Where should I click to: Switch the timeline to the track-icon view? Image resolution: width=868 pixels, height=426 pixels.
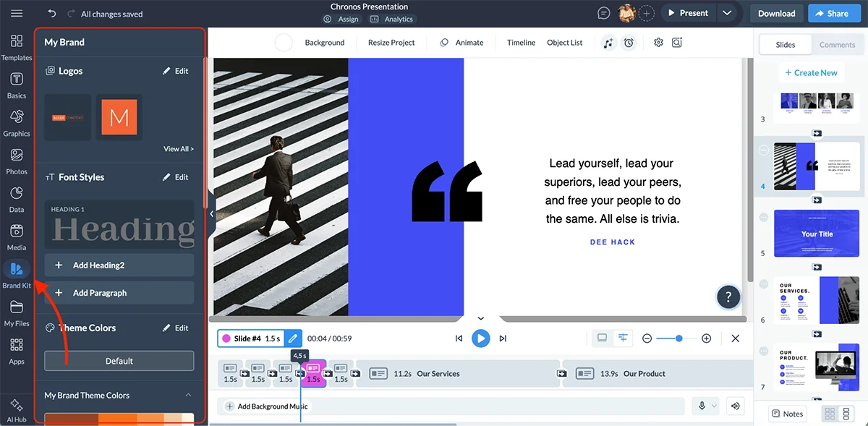[x=622, y=338]
